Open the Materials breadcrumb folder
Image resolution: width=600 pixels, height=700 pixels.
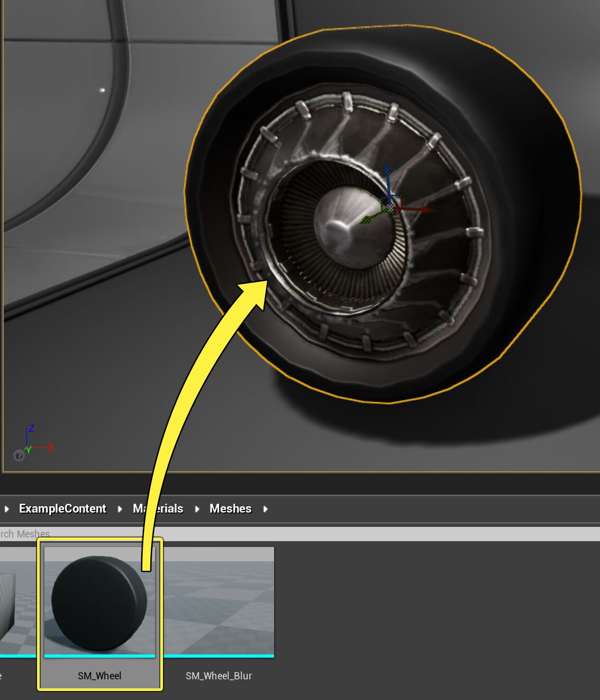[158, 509]
